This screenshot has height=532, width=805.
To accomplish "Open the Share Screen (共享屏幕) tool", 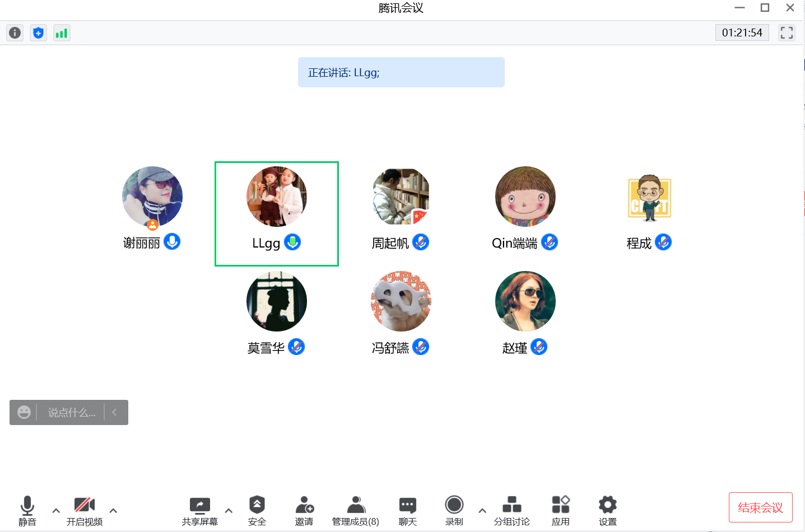I will (x=200, y=511).
